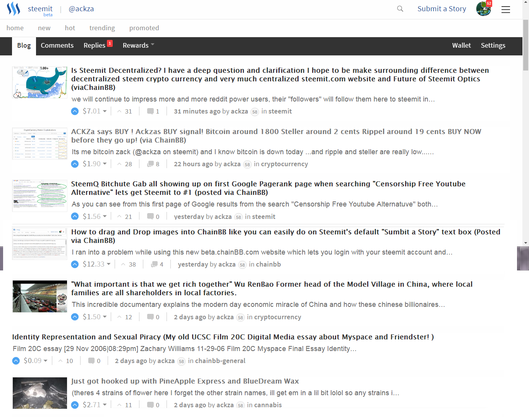Open the Settings tab
Screen dimensions: 529x420
pyautogui.click(x=493, y=45)
